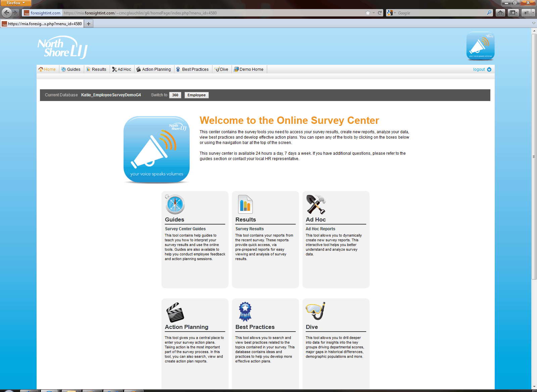Screen dimensions: 537x392
Task: Select the mia.foresig... browser tab
Action: pos(42,24)
